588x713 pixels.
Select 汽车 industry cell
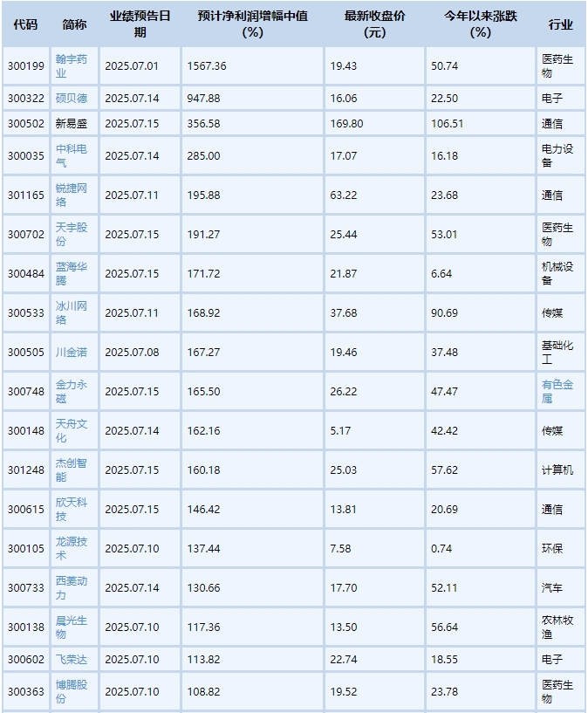pyautogui.click(x=552, y=587)
